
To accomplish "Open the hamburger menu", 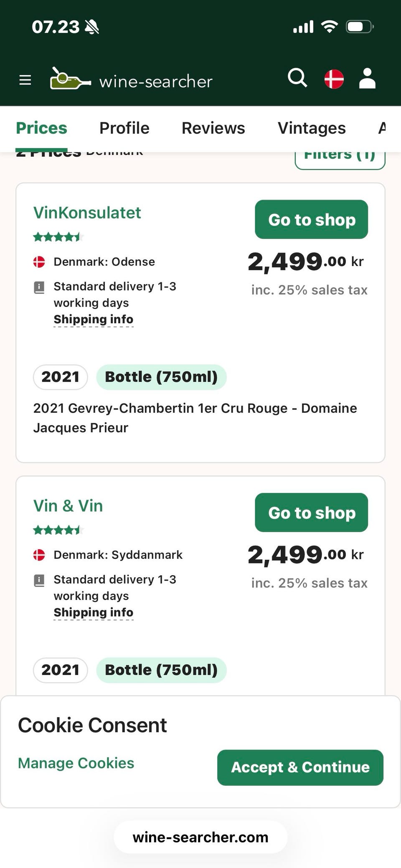I will 25,80.
